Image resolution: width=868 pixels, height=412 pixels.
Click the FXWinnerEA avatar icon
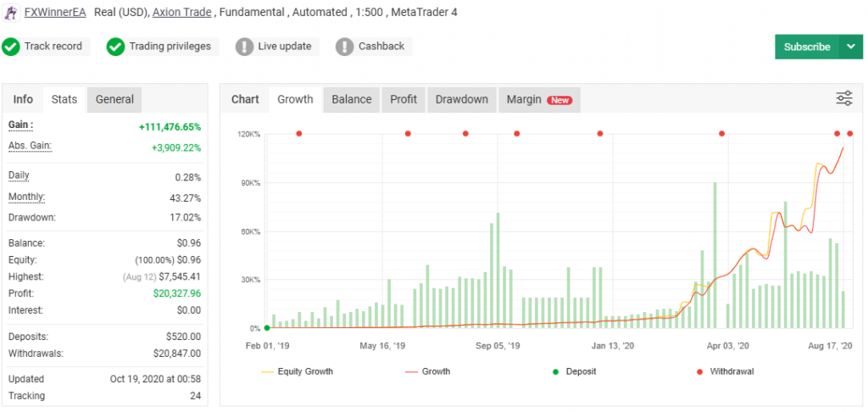12,13
